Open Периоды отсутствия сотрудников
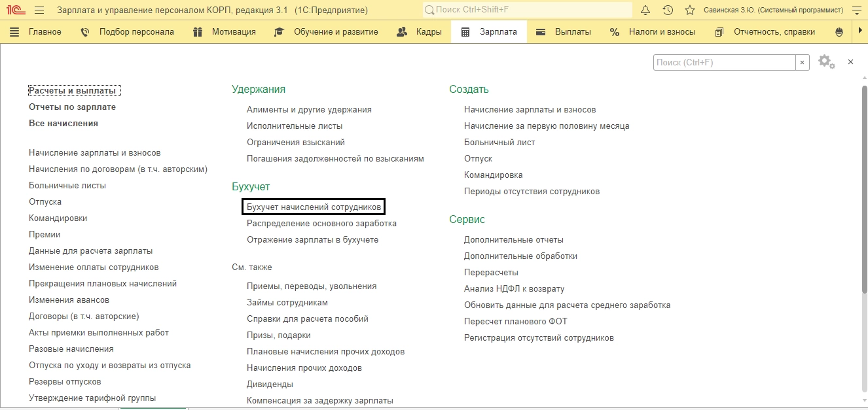The height and width of the screenshot is (410, 868). pos(532,192)
